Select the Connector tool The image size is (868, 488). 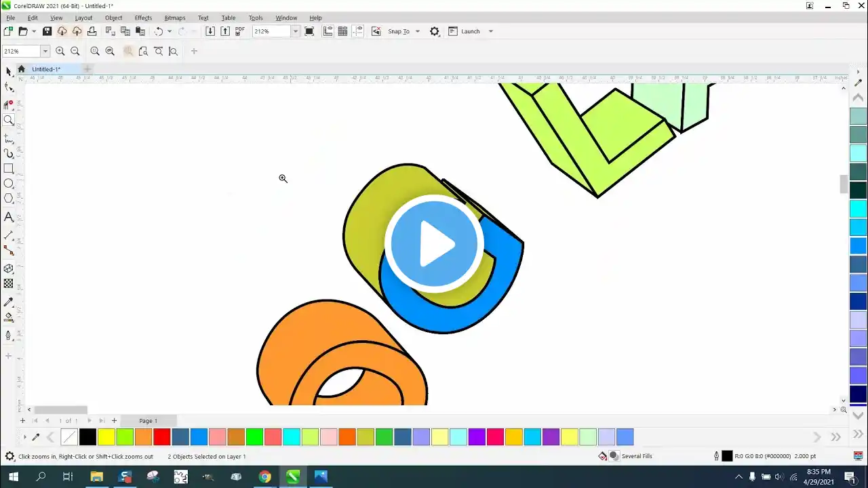9,251
